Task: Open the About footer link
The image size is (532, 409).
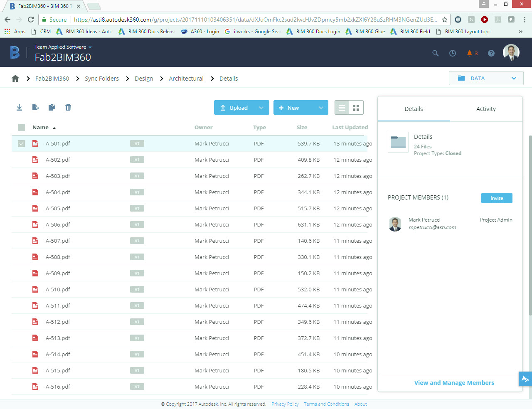Action: (361, 404)
